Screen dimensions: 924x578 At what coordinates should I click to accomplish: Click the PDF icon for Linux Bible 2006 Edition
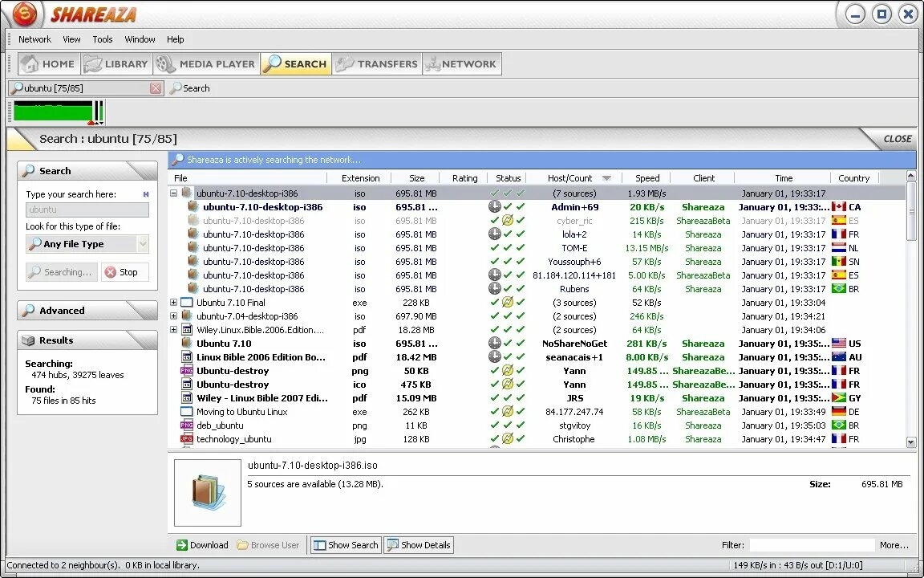(x=186, y=356)
